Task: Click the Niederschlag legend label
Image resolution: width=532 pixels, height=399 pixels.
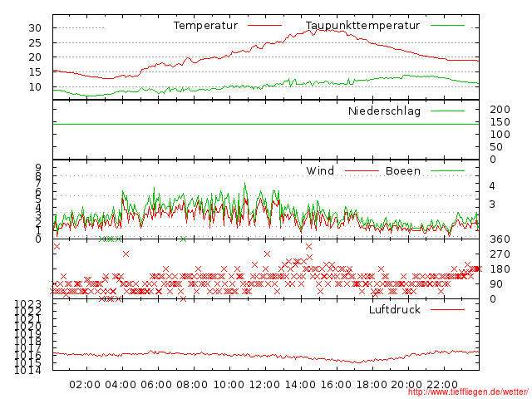Action: (x=384, y=111)
